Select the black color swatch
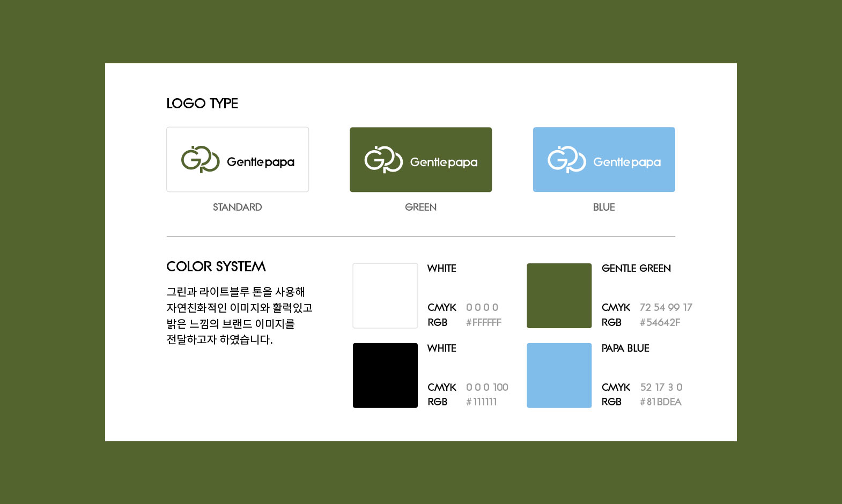842x504 pixels. (x=385, y=375)
